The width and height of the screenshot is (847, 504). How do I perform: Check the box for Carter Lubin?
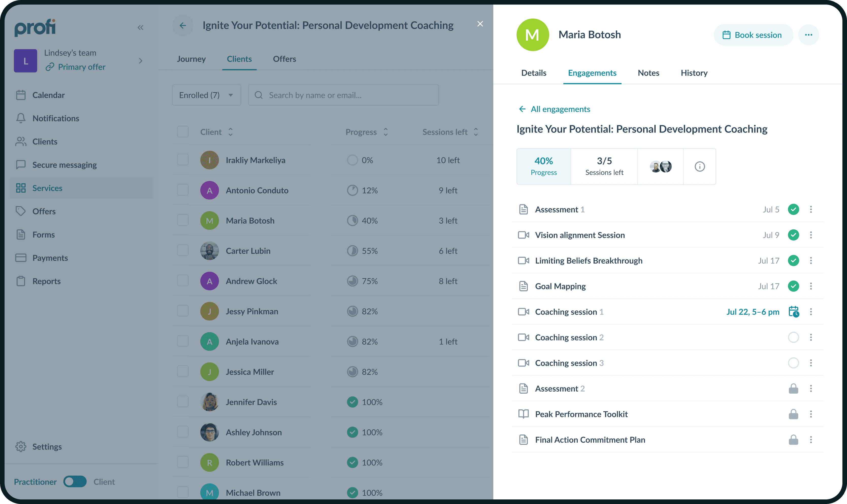(183, 251)
